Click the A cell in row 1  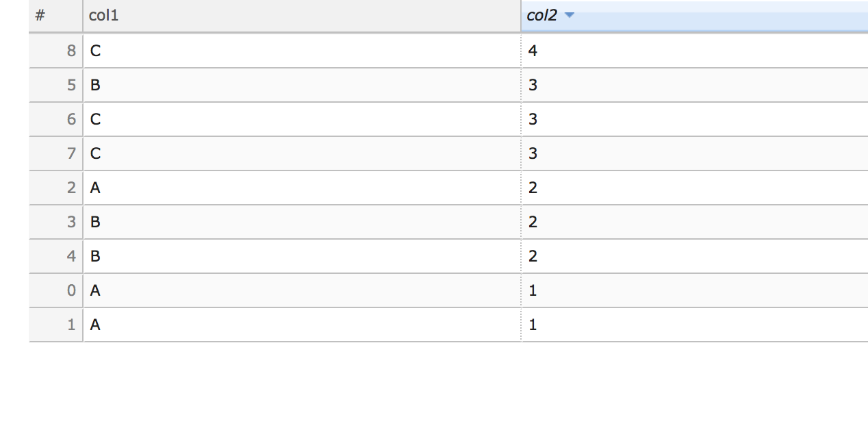[x=94, y=325]
